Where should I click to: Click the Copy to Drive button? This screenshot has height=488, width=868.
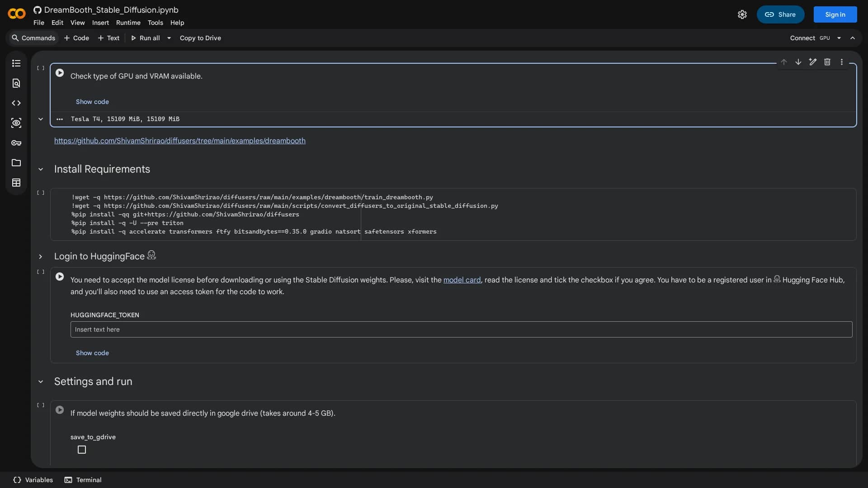click(200, 38)
